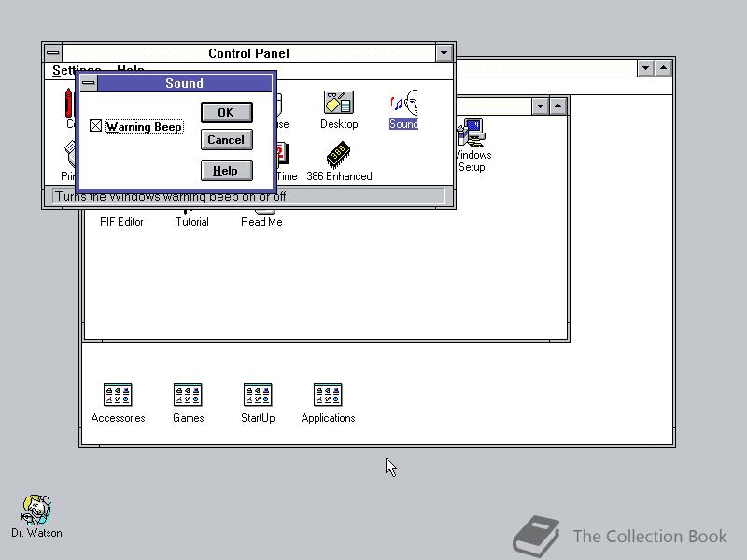Toggle the Warning Beep checkbox
The height and width of the screenshot is (560, 747).
tap(95, 126)
